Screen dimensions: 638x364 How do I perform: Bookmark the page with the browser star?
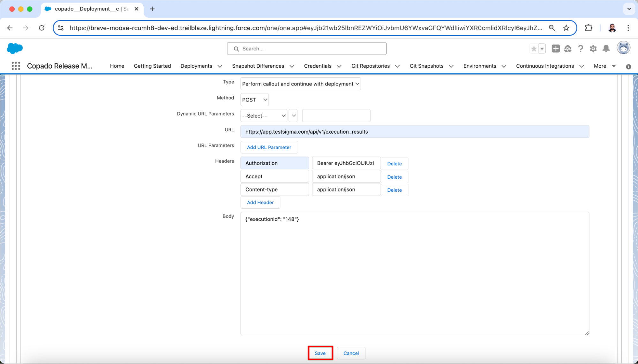tap(566, 28)
